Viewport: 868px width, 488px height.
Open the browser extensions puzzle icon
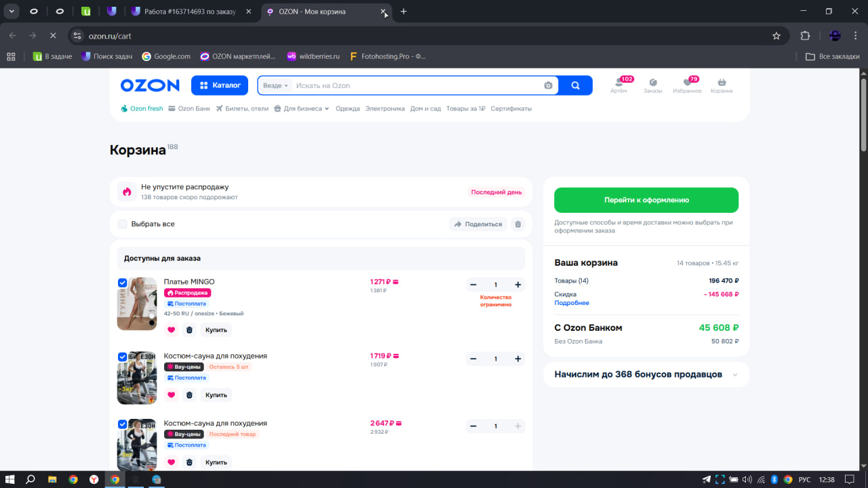tap(806, 35)
